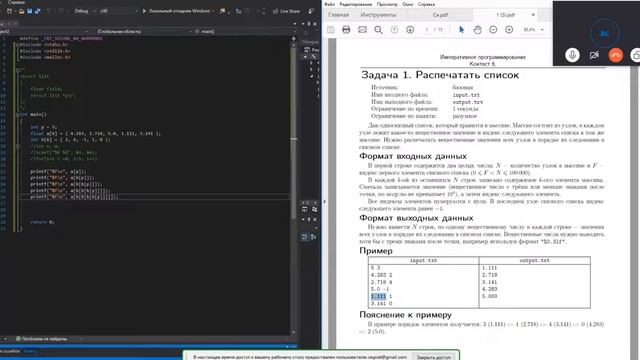
Task: Select the arrow selection tool in the PDF toolbar
Action: [x=461, y=30]
